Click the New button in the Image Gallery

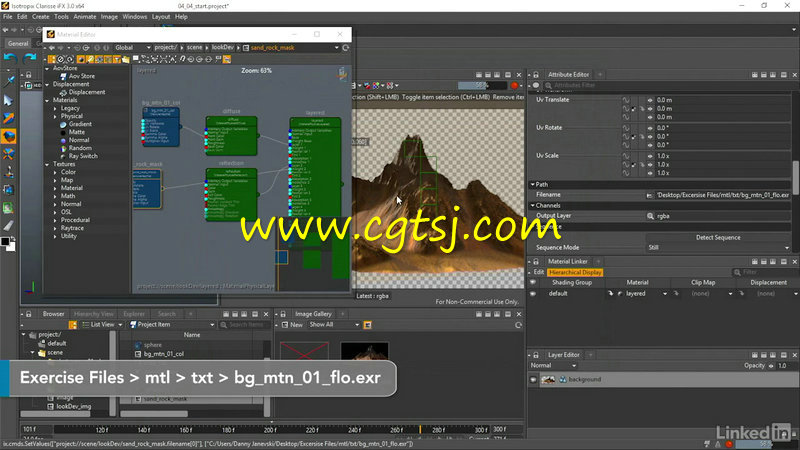click(292, 324)
